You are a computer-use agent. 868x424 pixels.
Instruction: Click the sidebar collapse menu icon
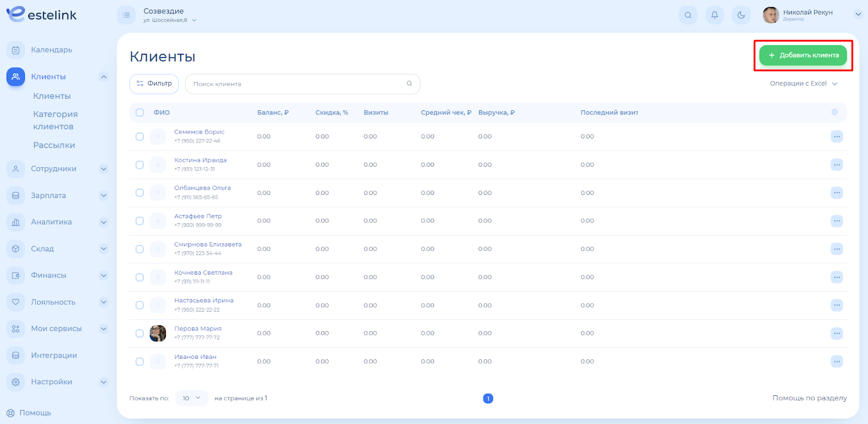click(x=126, y=15)
